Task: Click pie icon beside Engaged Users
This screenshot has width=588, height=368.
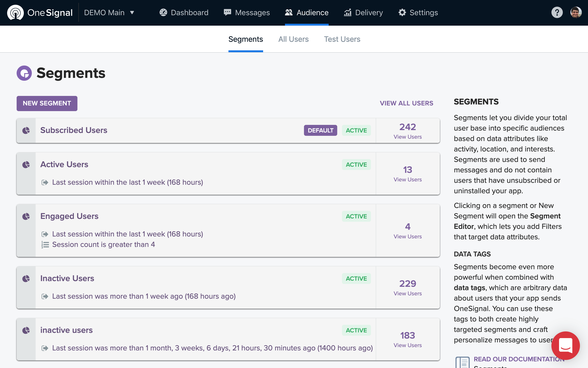Action: (26, 216)
